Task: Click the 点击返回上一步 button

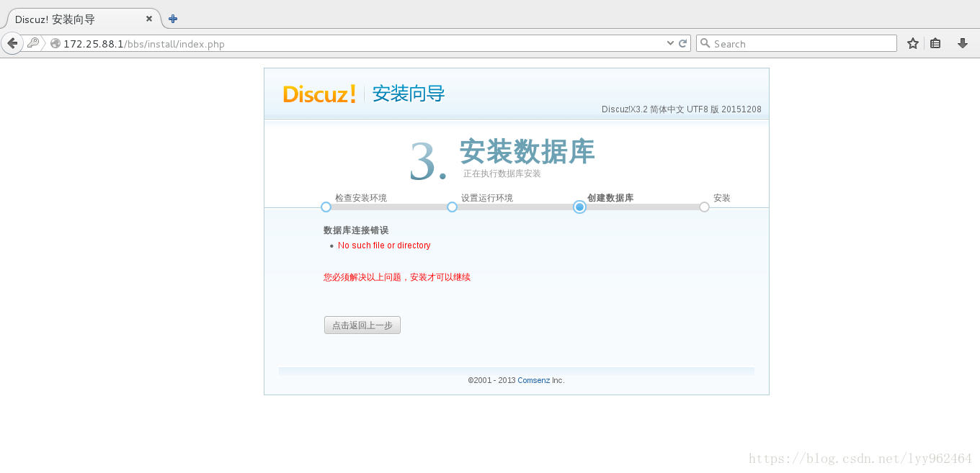Action: tap(362, 325)
